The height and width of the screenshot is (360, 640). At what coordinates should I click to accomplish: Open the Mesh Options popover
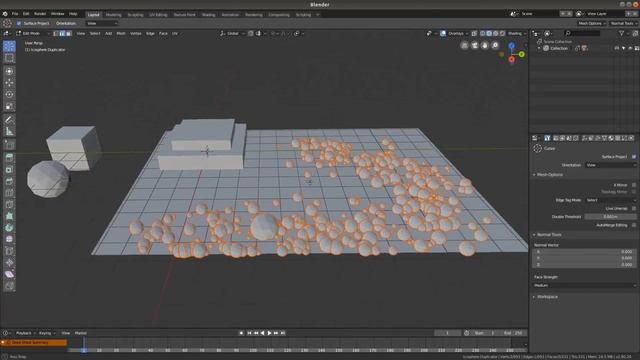pyautogui.click(x=592, y=23)
